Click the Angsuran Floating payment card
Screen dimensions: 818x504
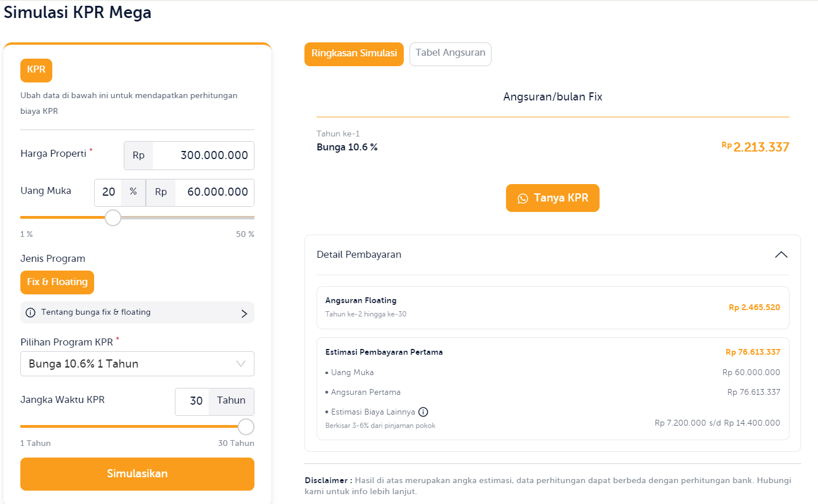(x=552, y=308)
